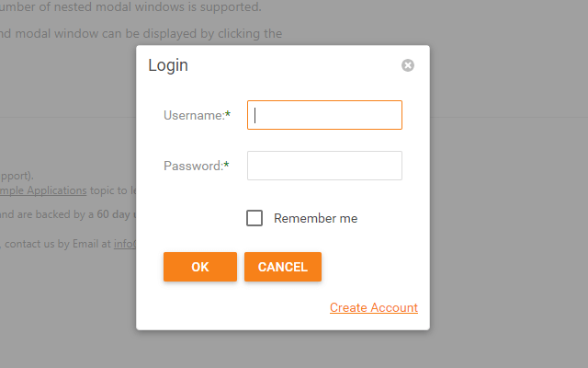Open the Sample Applications link behind dialog
The width and height of the screenshot is (588, 368).
point(46,190)
